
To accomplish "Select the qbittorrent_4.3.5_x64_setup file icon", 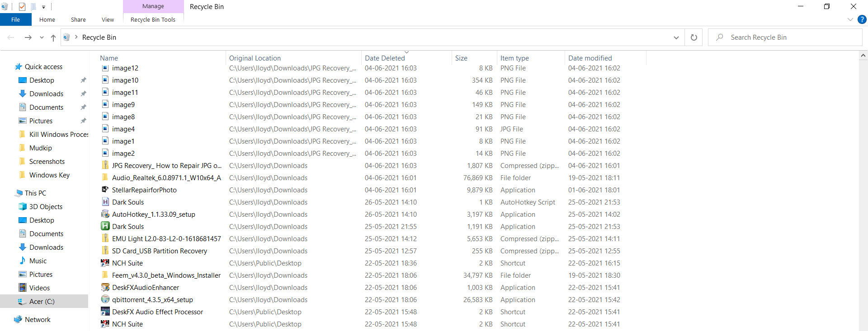I will click(105, 299).
